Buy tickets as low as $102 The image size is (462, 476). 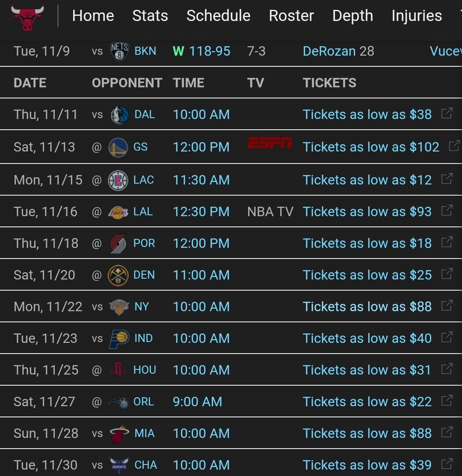pos(371,147)
